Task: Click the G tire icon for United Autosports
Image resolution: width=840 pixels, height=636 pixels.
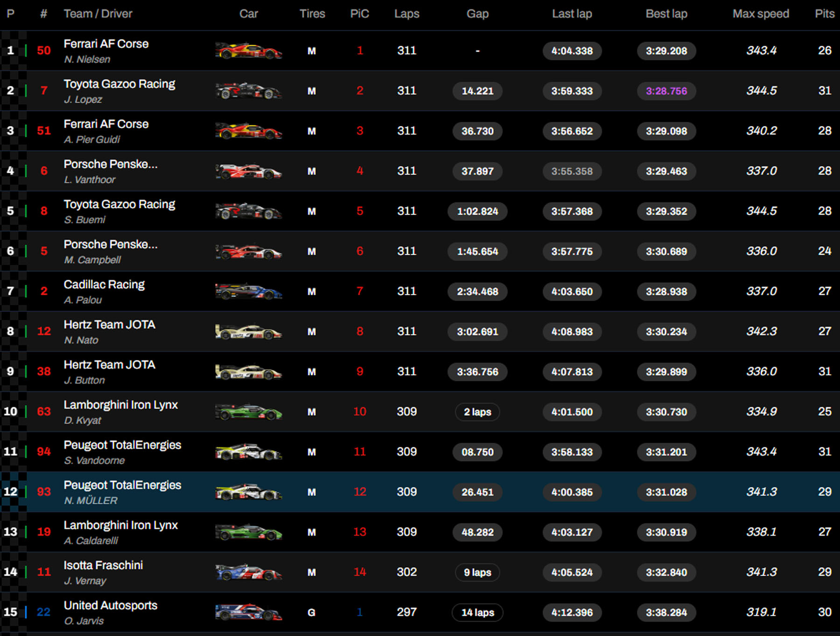Action: [311, 612]
